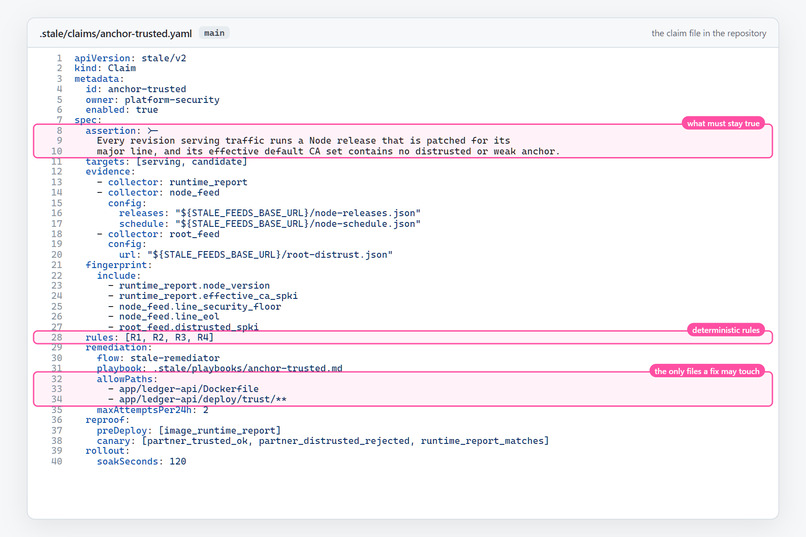Screen dimensions: 806x537
Task: Click the releases node-releases.json line
Action: [x=270, y=213]
